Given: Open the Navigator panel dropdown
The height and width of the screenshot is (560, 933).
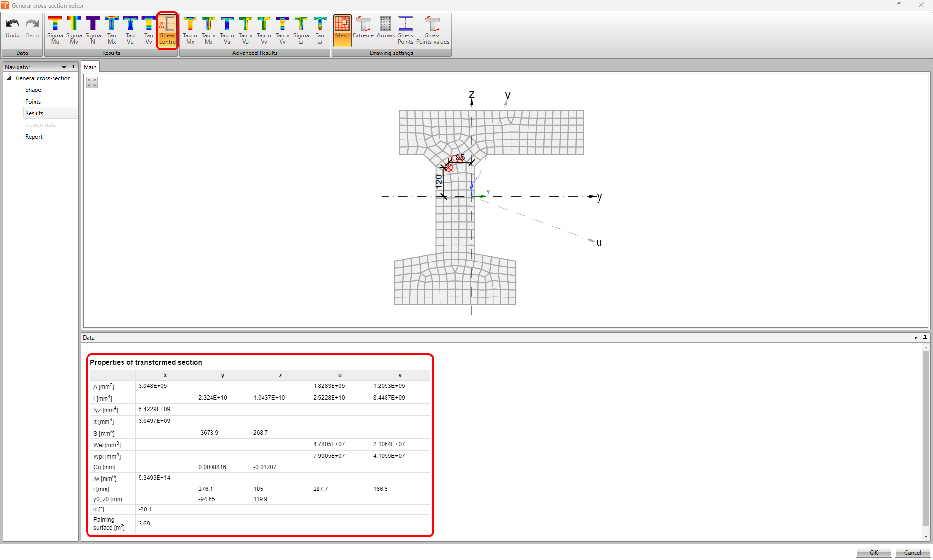Looking at the screenshot, I should [63, 67].
